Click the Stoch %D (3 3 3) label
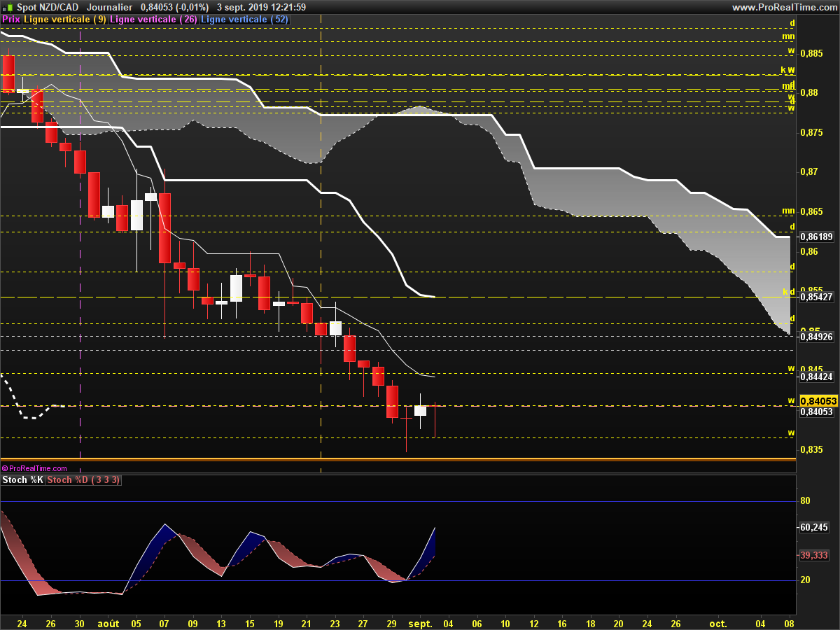Screen dimensions: 840x630 point(84,480)
